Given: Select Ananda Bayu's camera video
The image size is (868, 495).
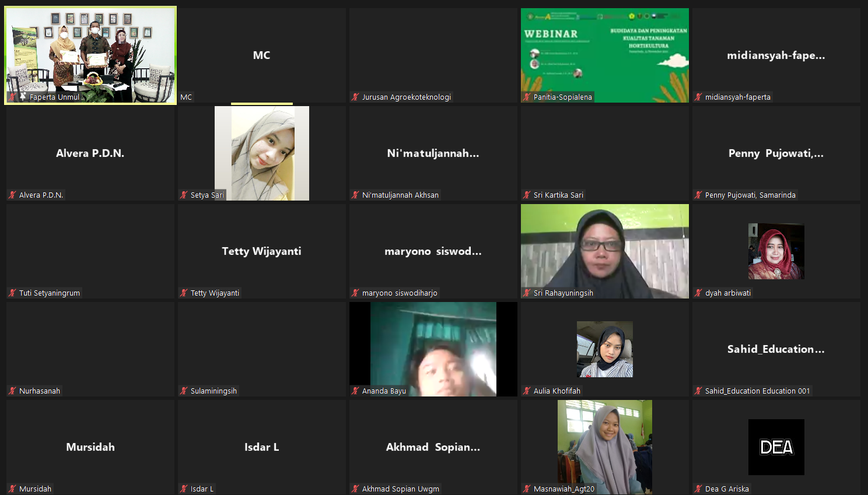Looking at the screenshot, I should 433,349.
